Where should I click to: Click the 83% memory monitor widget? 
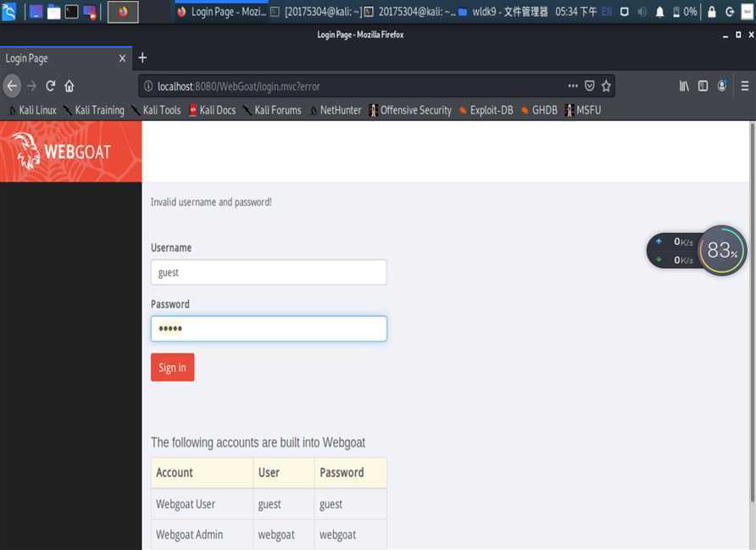pyautogui.click(x=722, y=250)
